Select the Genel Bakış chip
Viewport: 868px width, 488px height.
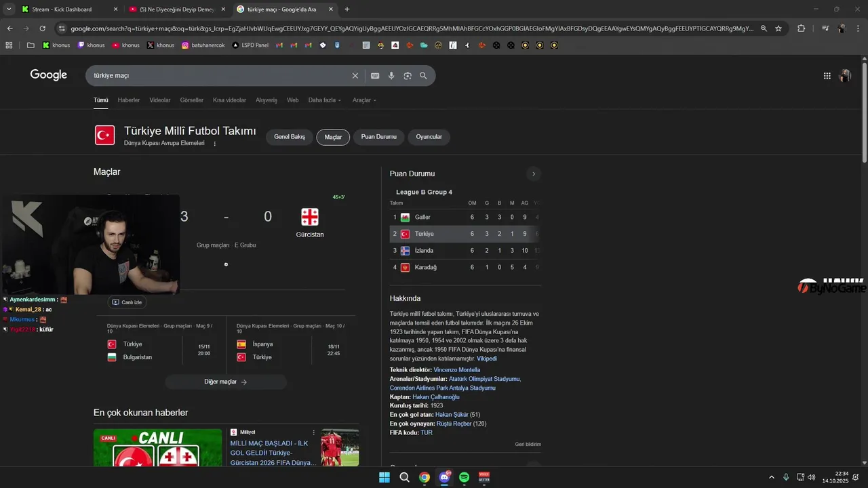click(290, 137)
